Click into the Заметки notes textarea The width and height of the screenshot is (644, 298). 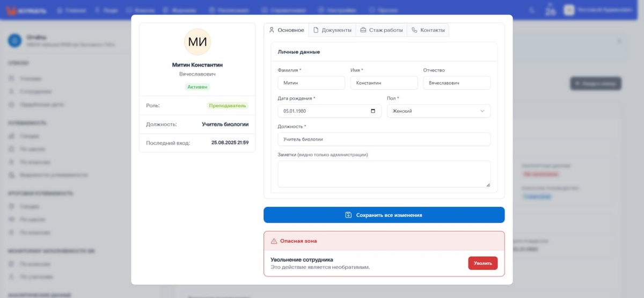(384, 174)
